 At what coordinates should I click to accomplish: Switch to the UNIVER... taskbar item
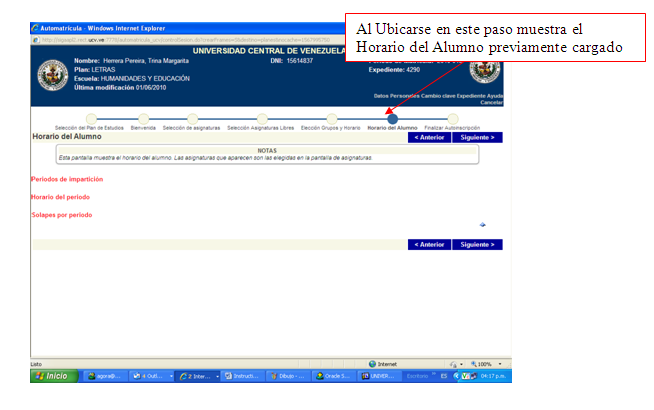[x=378, y=376]
